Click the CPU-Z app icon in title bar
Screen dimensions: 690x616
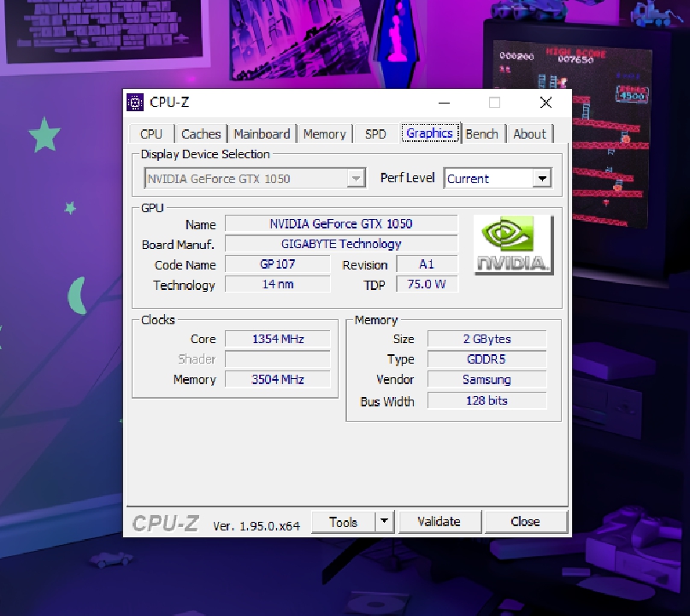(135, 103)
